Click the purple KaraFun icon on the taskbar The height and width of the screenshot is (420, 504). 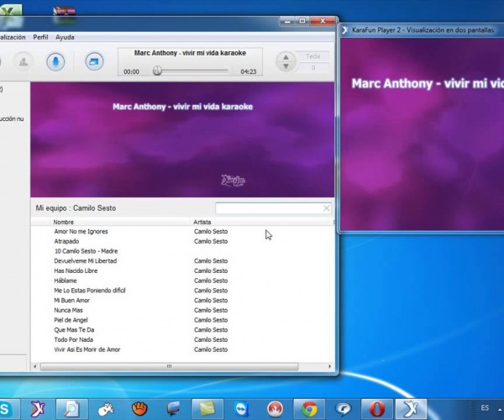38,409
